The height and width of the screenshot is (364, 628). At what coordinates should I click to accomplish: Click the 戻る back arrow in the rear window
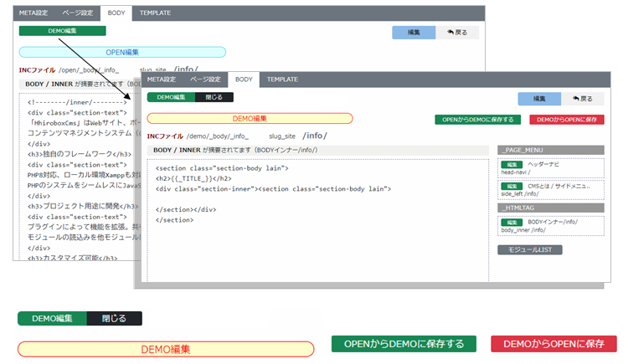[x=457, y=33]
